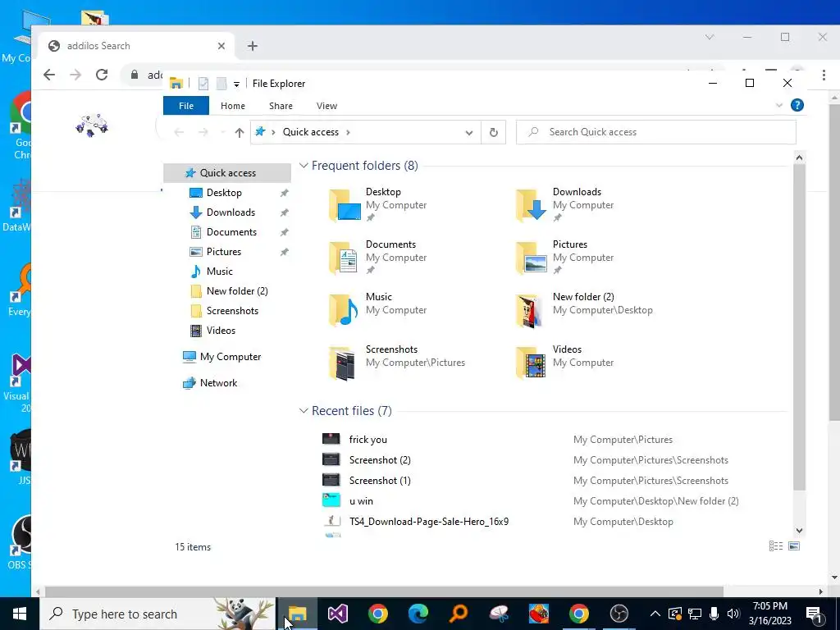This screenshot has width=840, height=630.
Task: Select Pictures in the navigation pane
Action: coord(223,252)
